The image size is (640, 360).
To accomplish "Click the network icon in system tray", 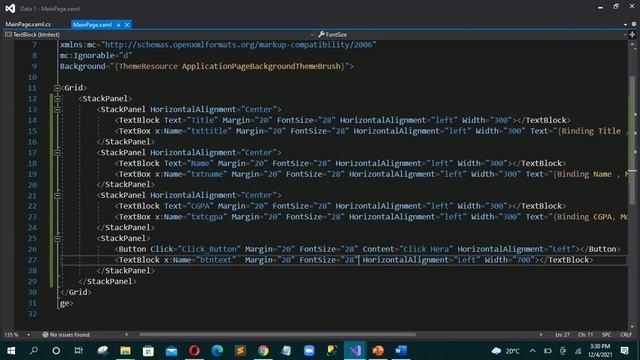I will pyautogui.click(x=578, y=351).
